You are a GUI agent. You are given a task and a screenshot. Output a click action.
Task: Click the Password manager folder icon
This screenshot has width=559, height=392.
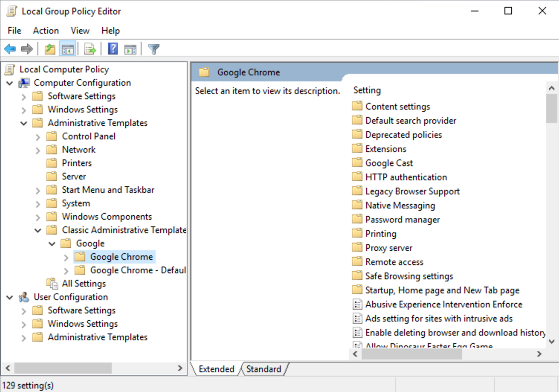point(357,219)
